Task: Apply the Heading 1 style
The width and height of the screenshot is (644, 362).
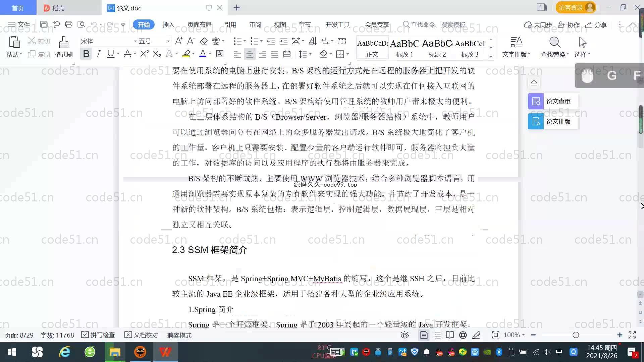Action: click(405, 48)
